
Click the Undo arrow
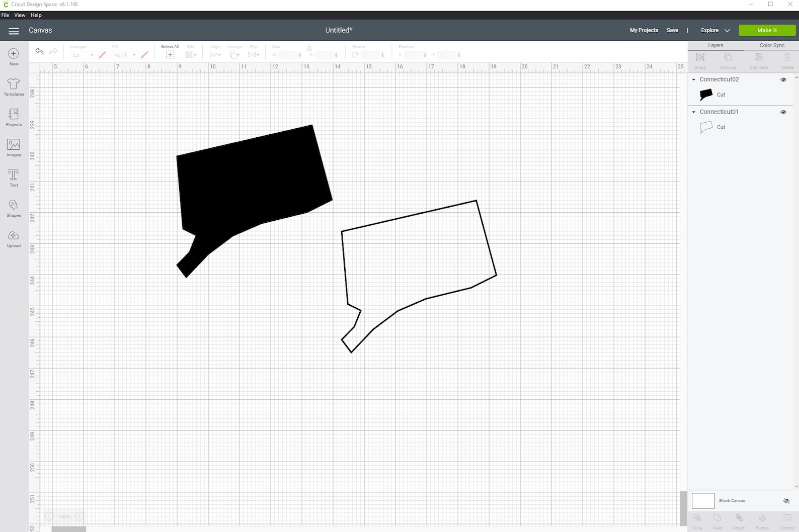tap(39, 51)
